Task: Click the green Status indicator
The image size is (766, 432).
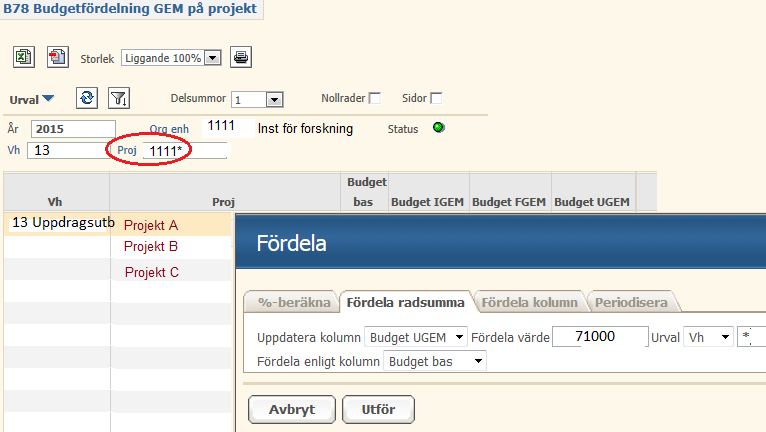Action: coord(439,128)
